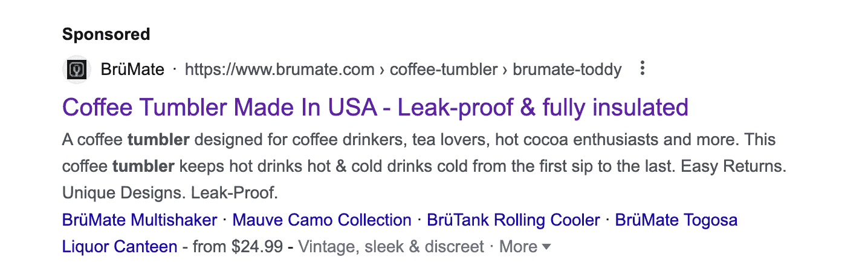Click the Vintage, sleek & discreet text
The image size is (868, 271).
point(392,247)
